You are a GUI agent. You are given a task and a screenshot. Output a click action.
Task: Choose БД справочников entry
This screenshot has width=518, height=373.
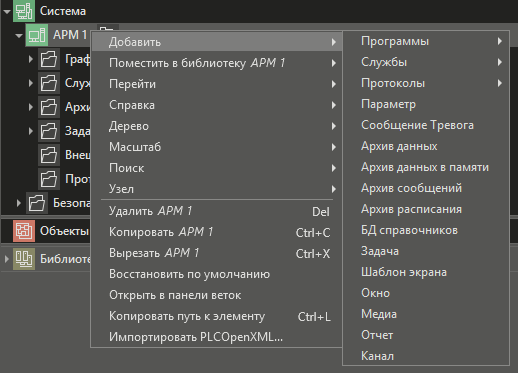(x=426, y=230)
